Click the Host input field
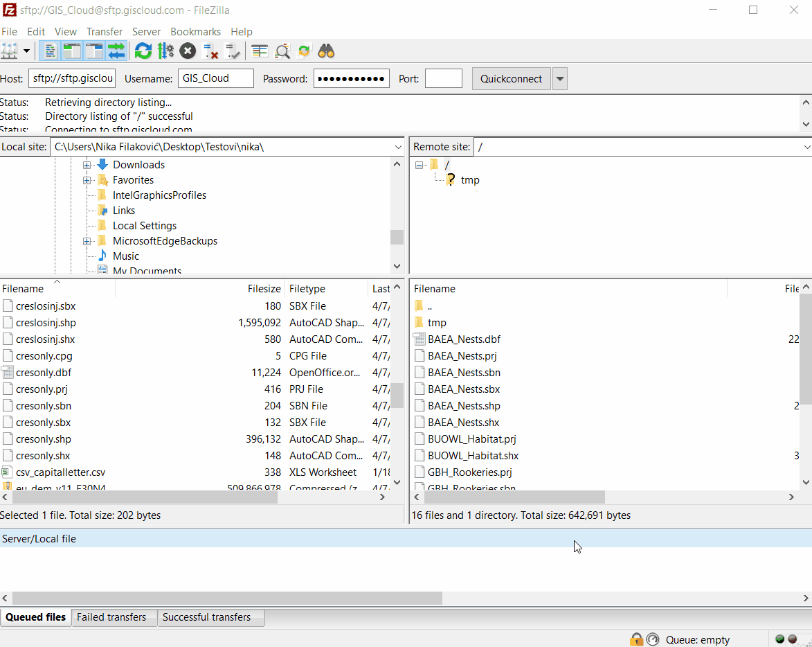The width and height of the screenshot is (812, 647). coord(72,78)
